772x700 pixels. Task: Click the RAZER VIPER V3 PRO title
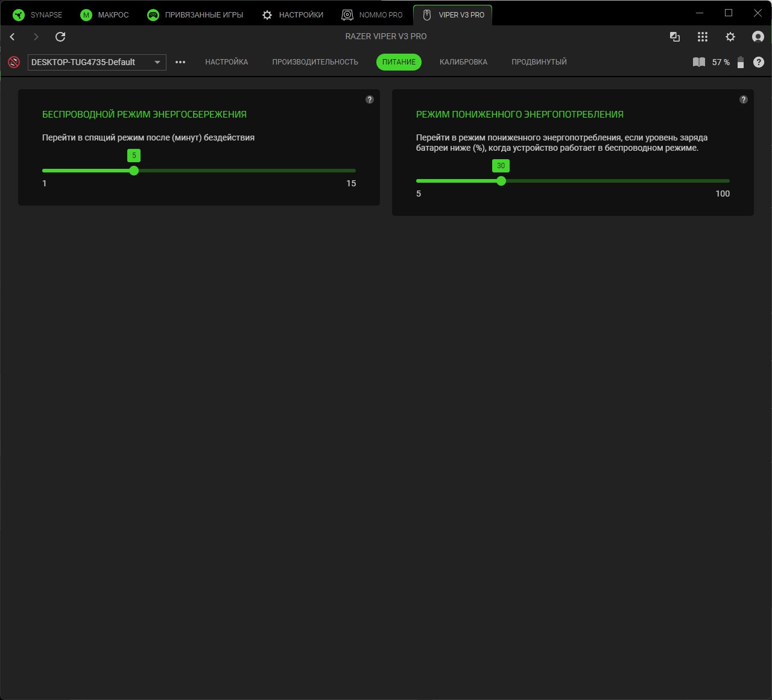386,36
